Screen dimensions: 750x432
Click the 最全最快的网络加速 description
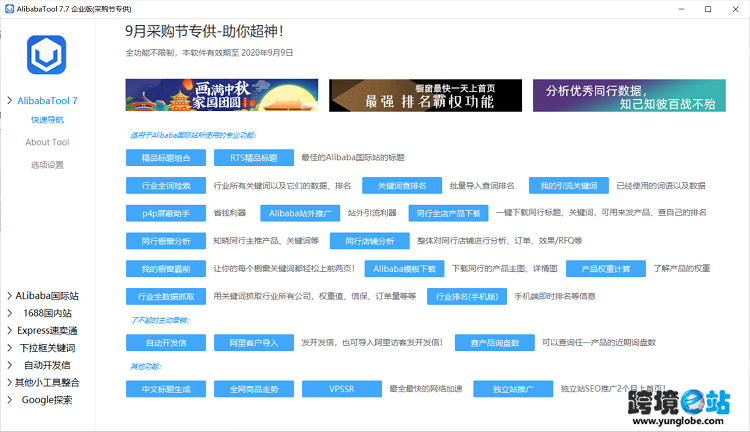coord(426,389)
